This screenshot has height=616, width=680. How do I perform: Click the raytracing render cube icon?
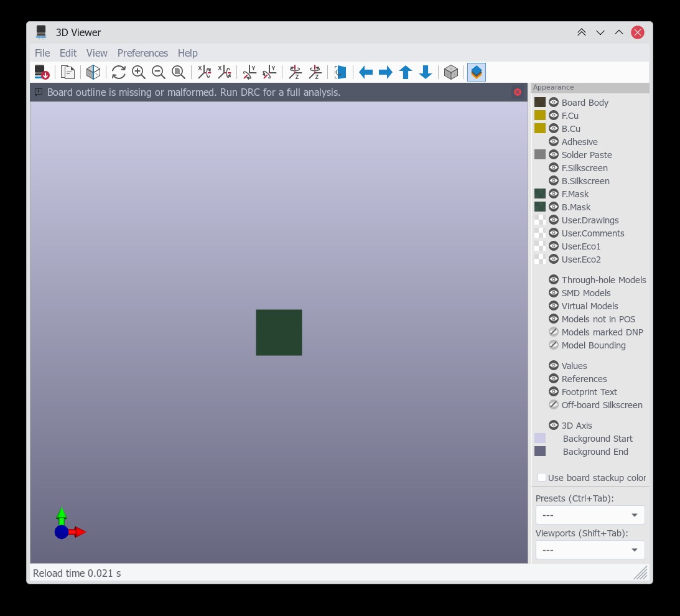point(93,72)
